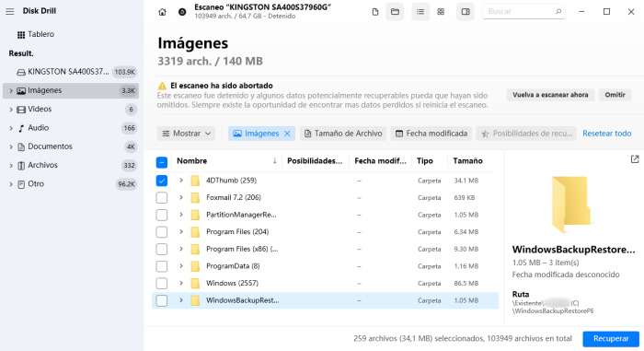Open Tablero in the sidebar
The width and height of the screenshot is (644, 351).
(x=40, y=35)
